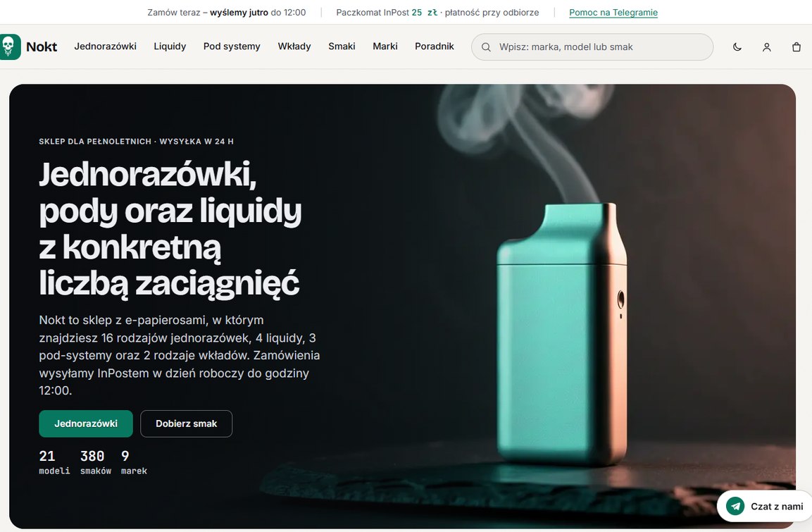The height and width of the screenshot is (532, 812).
Task: Follow the Pomoc na Telegramie link
Action: [x=613, y=13]
